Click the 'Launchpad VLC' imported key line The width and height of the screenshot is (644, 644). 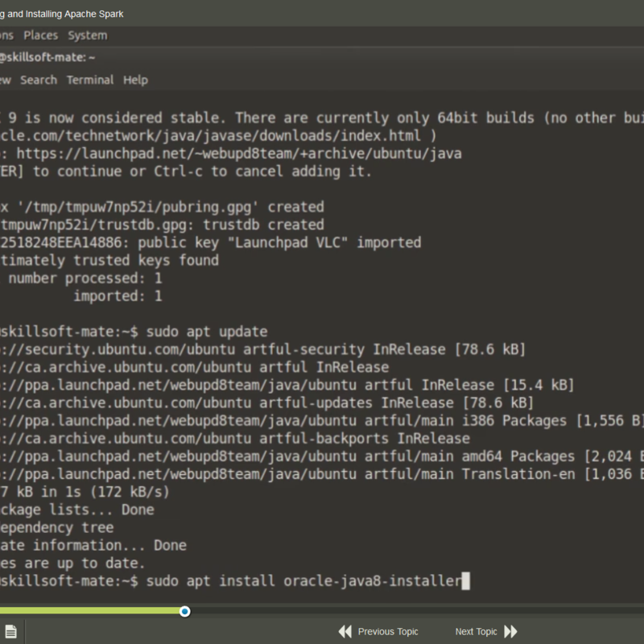[211, 243]
